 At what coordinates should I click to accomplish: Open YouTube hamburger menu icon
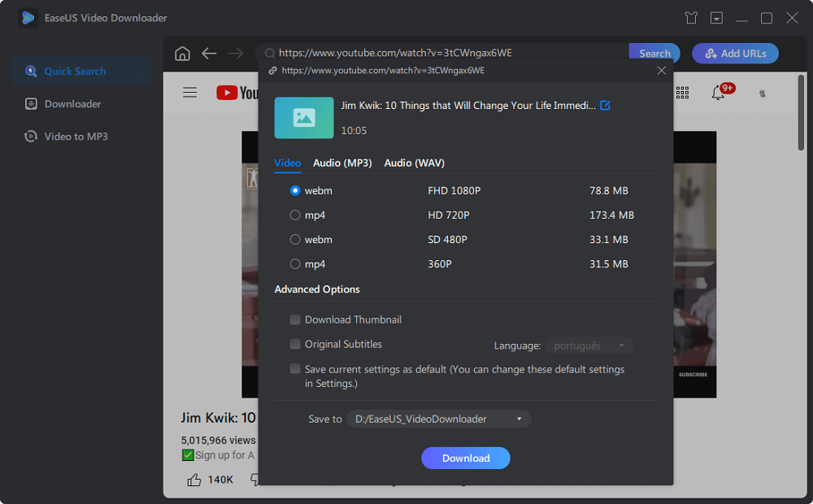click(190, 93)
